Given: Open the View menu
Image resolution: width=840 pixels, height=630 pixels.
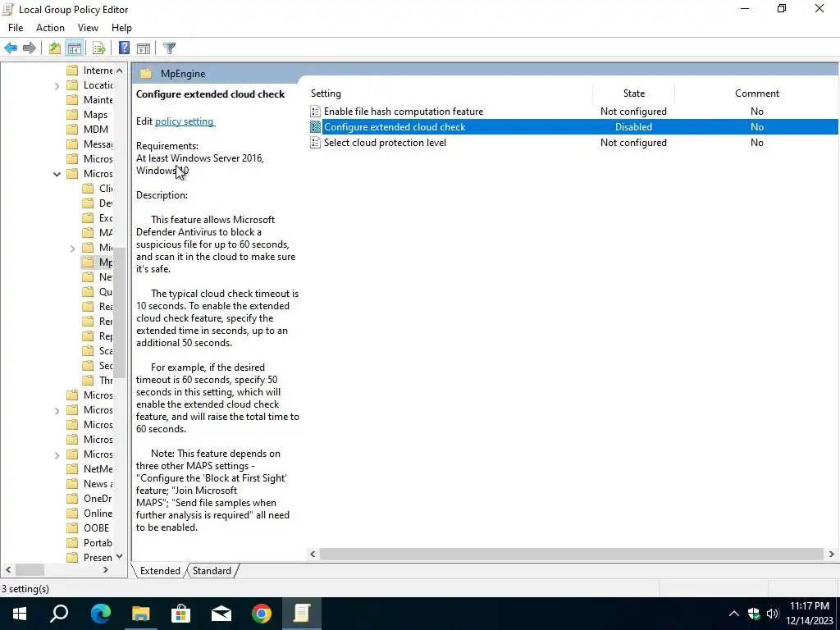Looking at the screenshot, I should [88, 28].
